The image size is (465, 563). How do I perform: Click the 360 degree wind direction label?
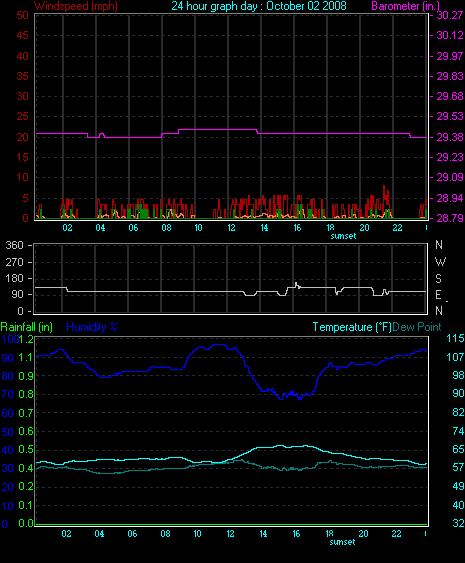pos(14,245)
